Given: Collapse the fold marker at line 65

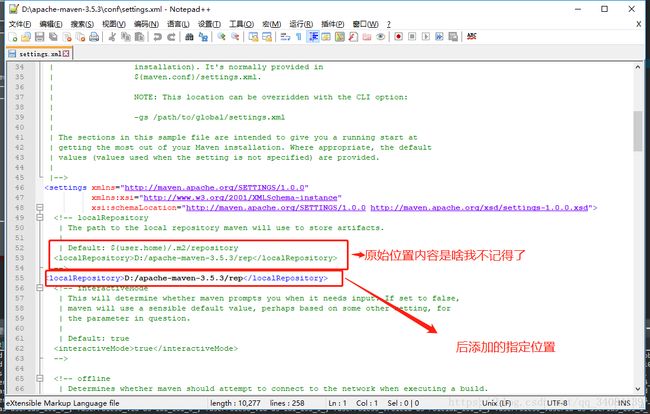Looking at the screenshot, I should (40, 378).
